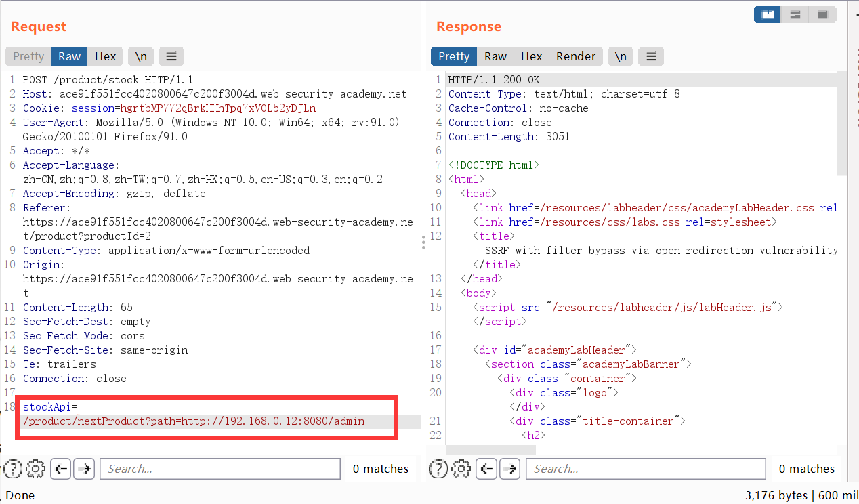Image resolution: width=859 pixels, height=504 pixels.
Task: Click 'Content-Type: application/x-www-form-urlencoded' header
Action: coord(166,251)
